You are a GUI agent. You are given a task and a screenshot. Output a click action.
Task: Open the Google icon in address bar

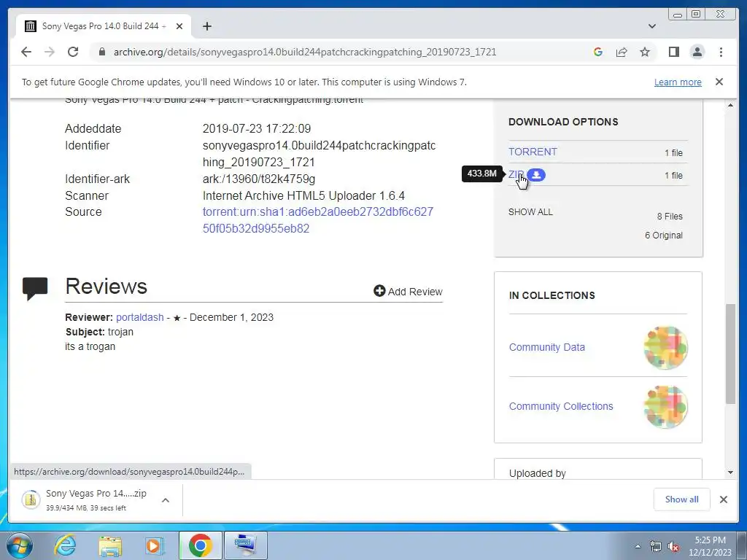point(598,52)
